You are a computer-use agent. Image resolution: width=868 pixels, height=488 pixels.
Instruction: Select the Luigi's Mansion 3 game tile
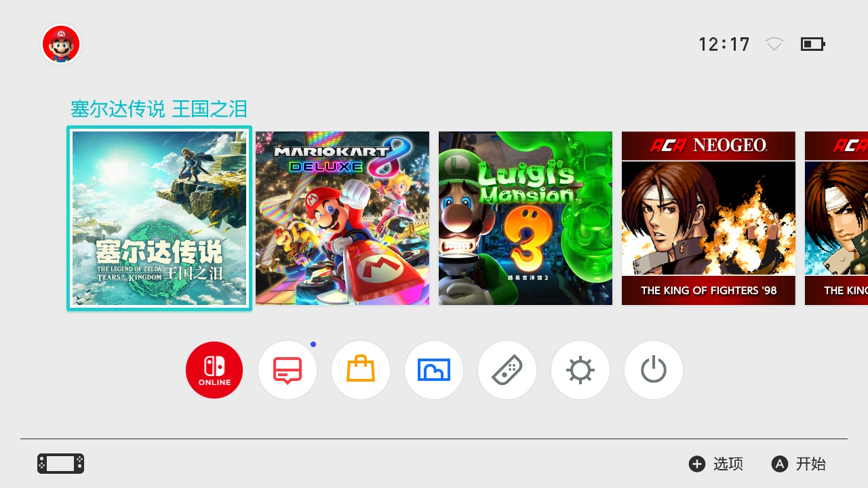point(526,218)
